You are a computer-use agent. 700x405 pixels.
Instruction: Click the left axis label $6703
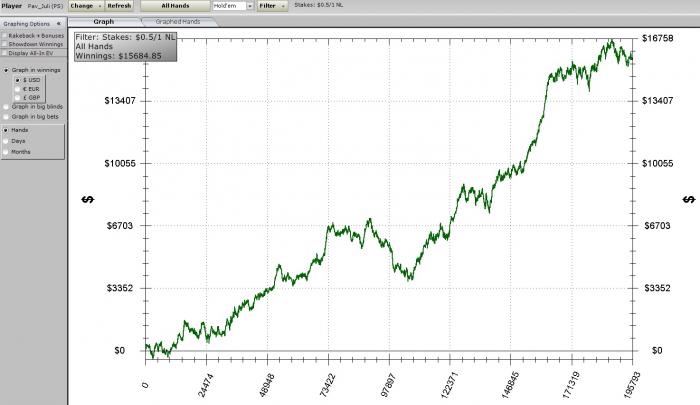(120, 225)
